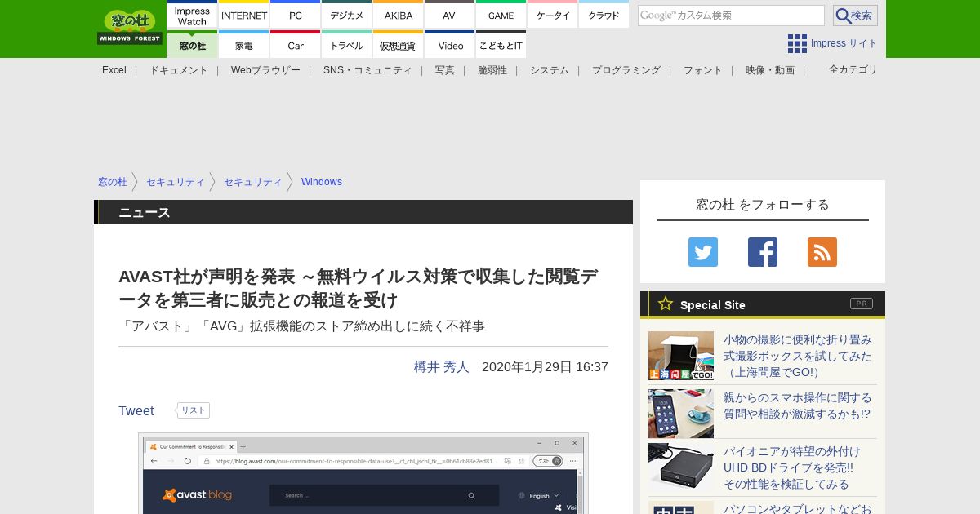The width and height of the screenshot is (980, 514).
Task: Open the デジカメ tab
Action: coord(347,16)
